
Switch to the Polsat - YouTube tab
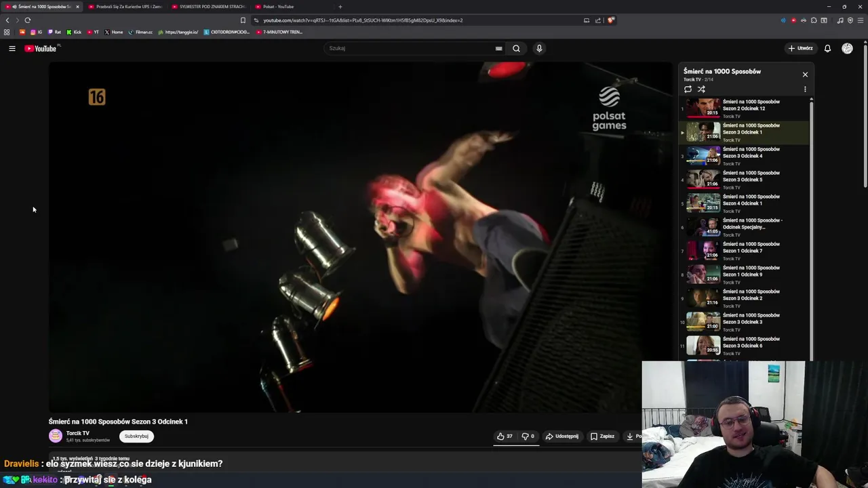tap(292, 7)
